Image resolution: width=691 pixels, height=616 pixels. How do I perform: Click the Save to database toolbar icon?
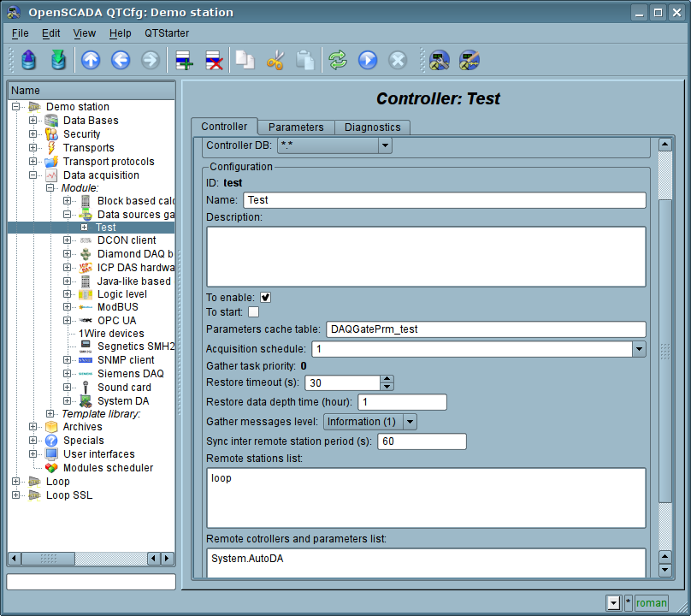[x=58, y=60]
